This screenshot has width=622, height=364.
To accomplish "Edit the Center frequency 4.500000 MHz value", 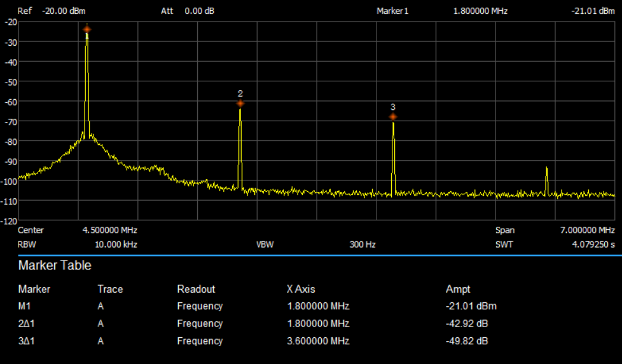I will 109,230.
